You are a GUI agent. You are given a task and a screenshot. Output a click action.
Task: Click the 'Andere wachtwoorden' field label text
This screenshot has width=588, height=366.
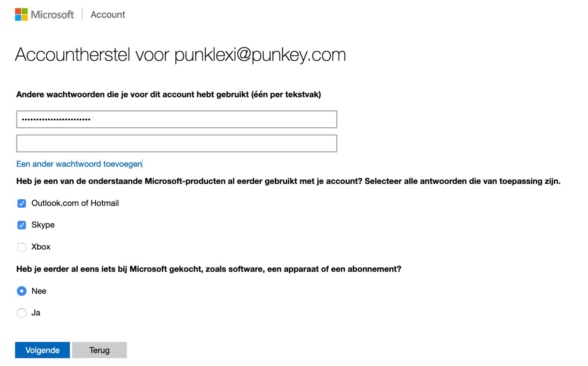coord(168,94)
